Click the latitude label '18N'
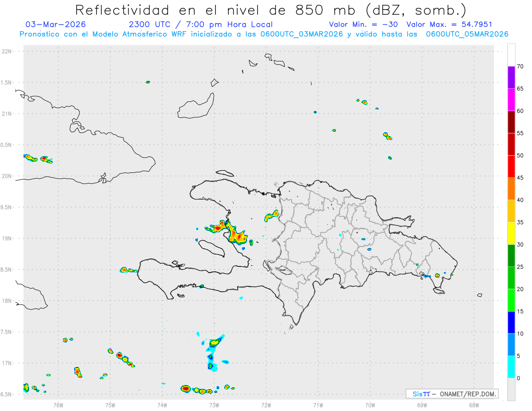 point(8,301)
